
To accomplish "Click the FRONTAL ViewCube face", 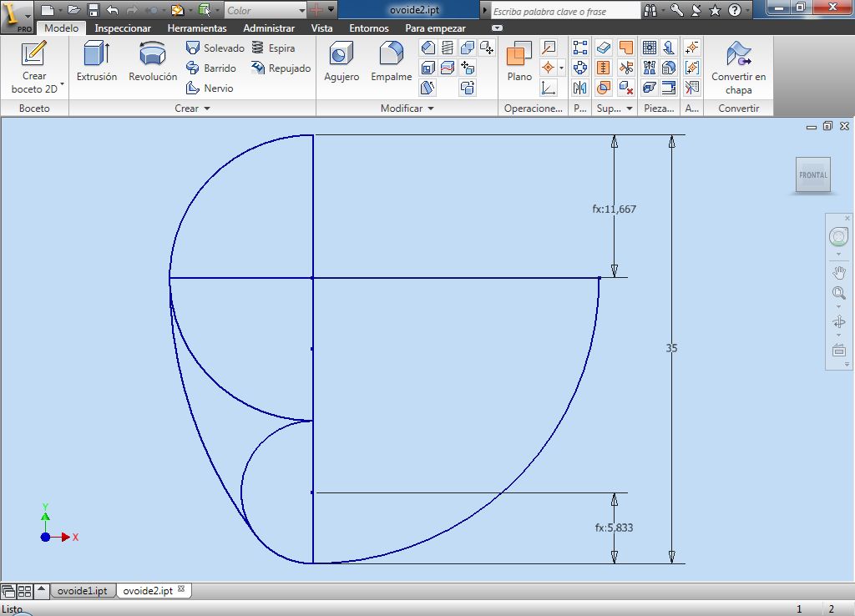I will (x=813, y=174).
